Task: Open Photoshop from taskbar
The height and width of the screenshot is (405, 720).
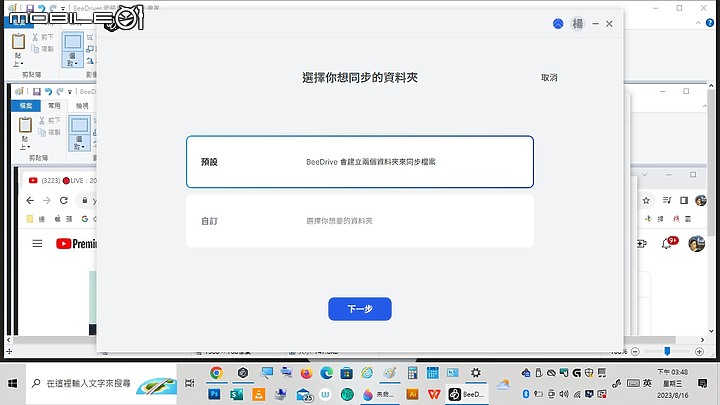Action: coord(214,394)
